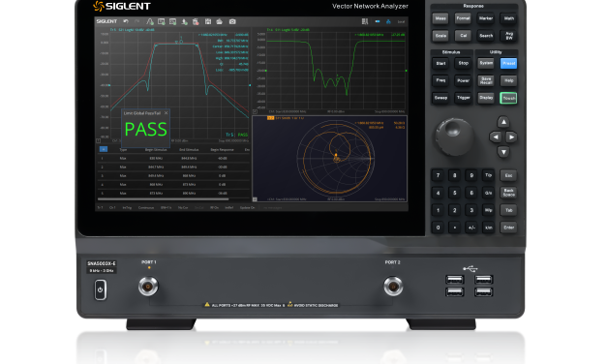Push the Power key
Image resolution: width=607 pixels, height=364 pixels.
click(x=463, y=80)
